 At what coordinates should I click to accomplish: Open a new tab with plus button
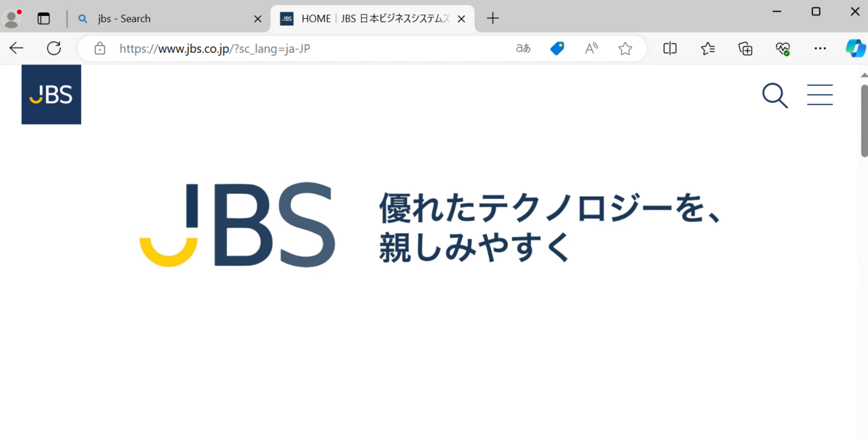[493, 19]
